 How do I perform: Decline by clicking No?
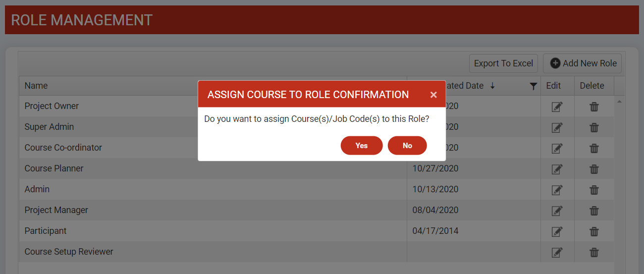coord(407,146)
